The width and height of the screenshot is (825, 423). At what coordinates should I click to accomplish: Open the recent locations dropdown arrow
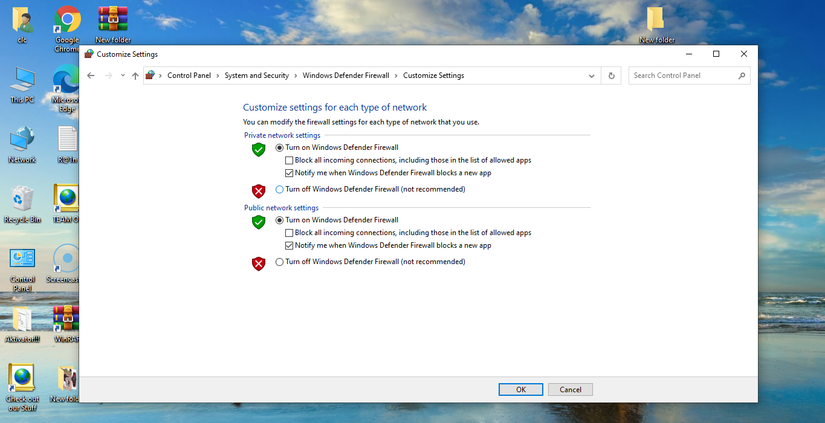click(x=123, y=76)
